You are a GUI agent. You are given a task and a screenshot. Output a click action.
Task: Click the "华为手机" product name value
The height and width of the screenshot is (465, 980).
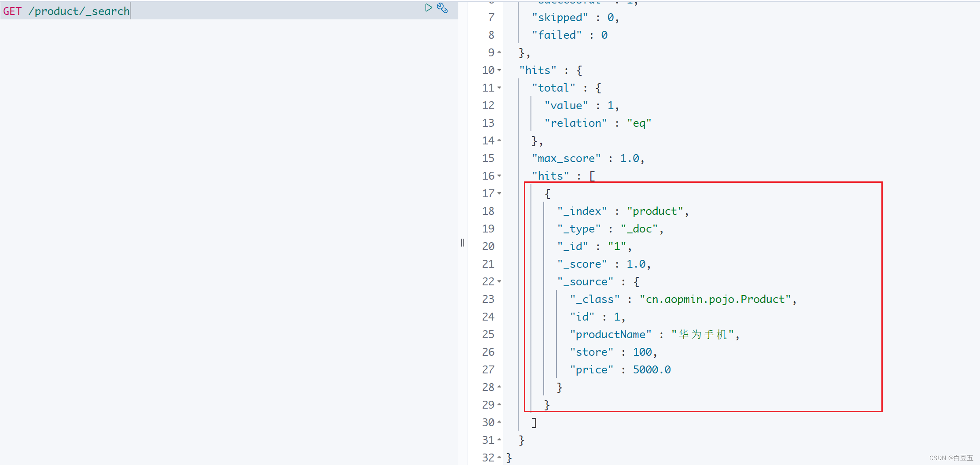click(702, 335)
